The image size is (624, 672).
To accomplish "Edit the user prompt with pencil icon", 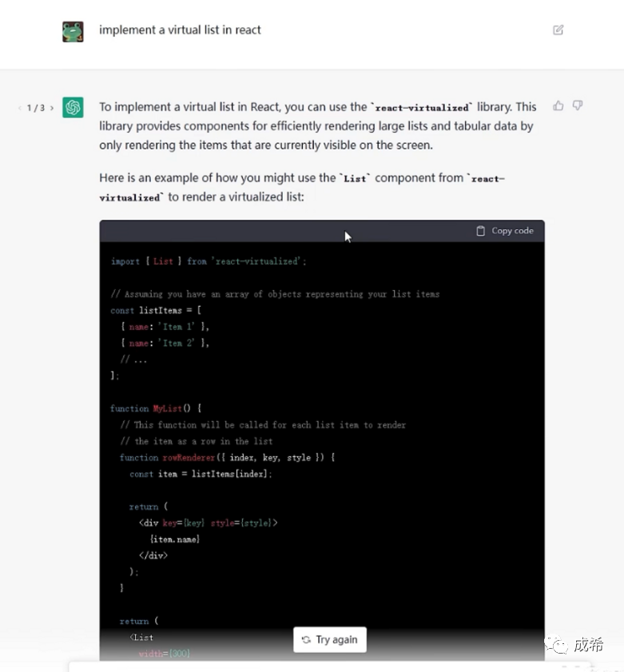I will (558, 30).
